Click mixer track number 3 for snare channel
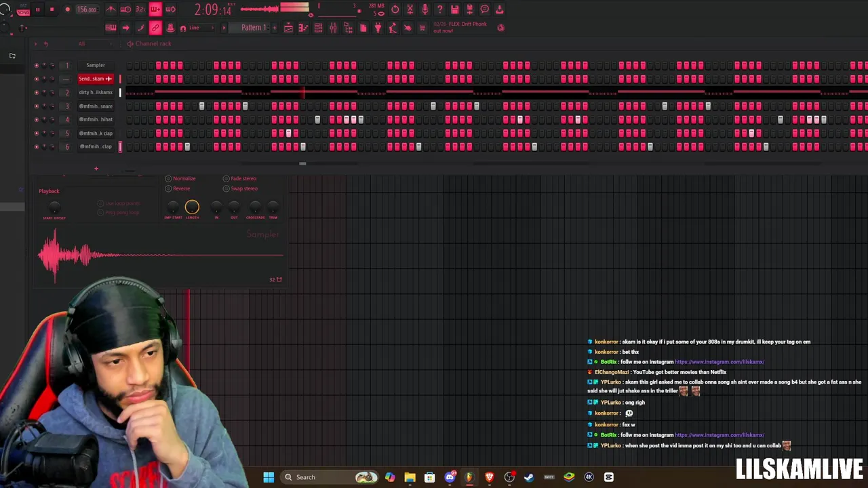Viewport: 868px width, 488px height. [x=66, y=106]
